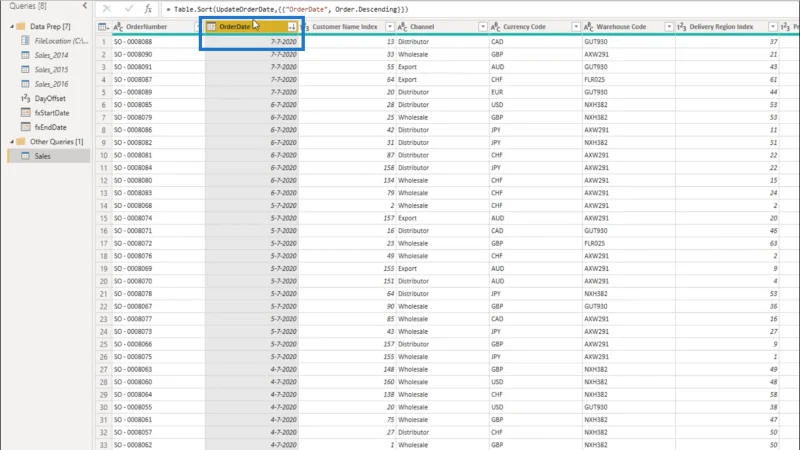800x450 pixels.
Task: Select fxEndDate function icon
Action: tap(26, 127)
